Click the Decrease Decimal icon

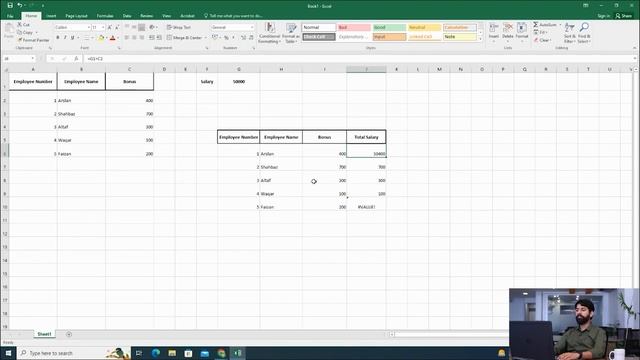tap(251, 38)
